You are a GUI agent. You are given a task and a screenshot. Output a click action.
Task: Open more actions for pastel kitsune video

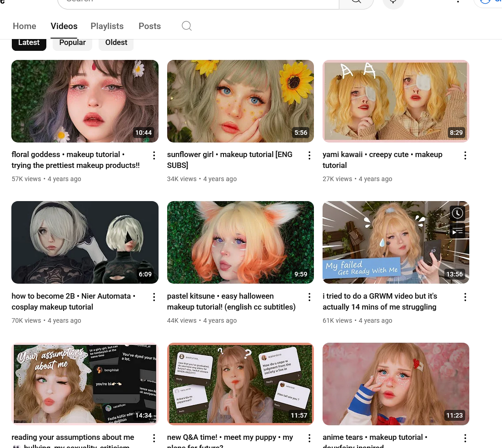coord(309,297)
